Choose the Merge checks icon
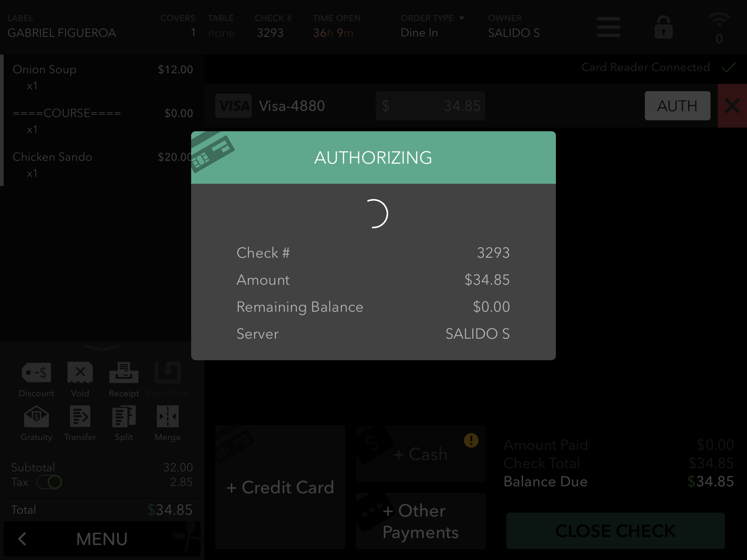 pyautogui.click(x=168, y=416)
